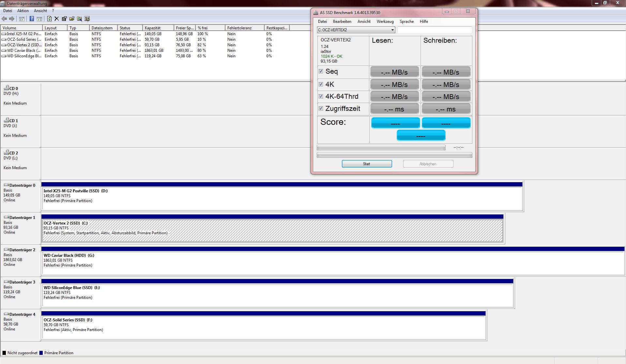Open Ansicht menu in AS SSD Benchmark

pyautogui.click(x=364, y=22)
